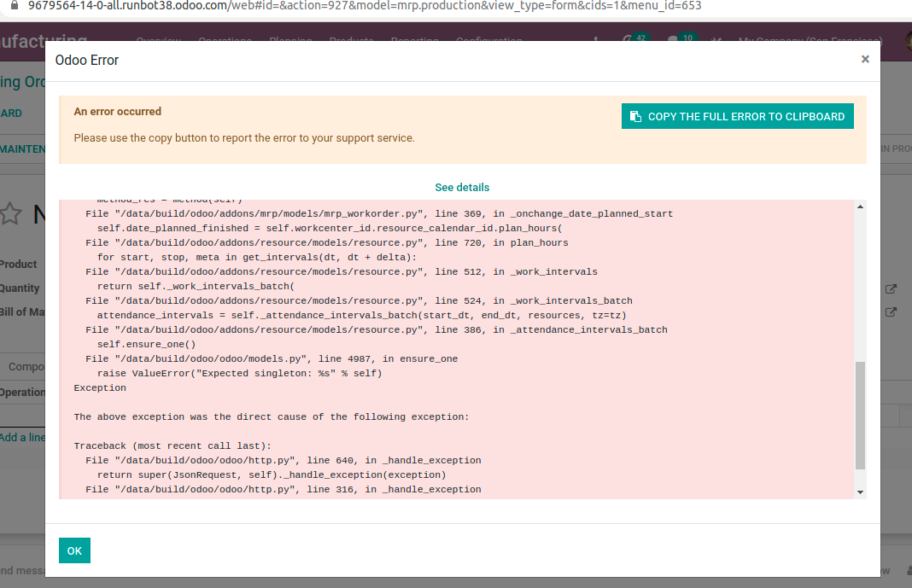Click the Product field label behind dialog
912x588 pixels.
tap(18, 265)
